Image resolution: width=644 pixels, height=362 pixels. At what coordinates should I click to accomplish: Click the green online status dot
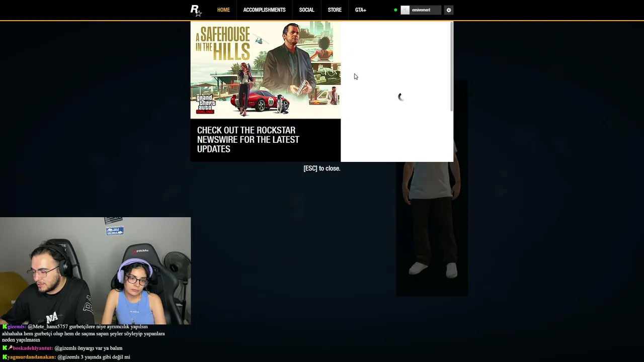coord(395,10)
